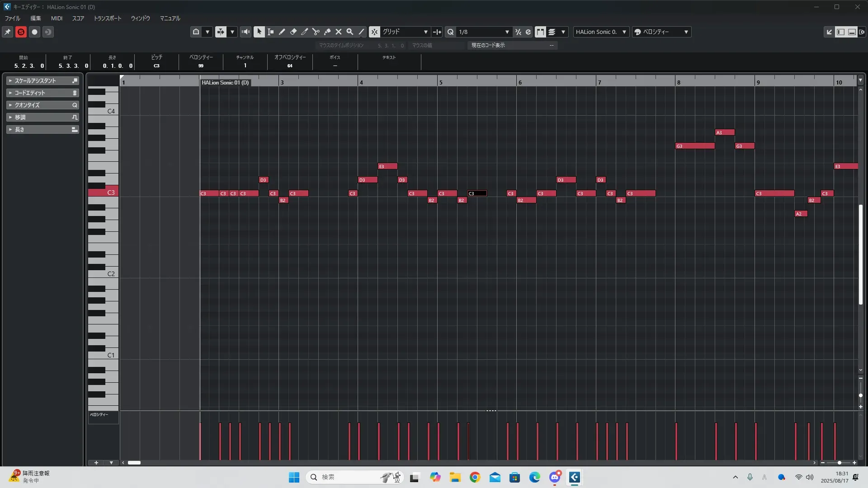Screen dimensions: 868x488
Task: Open the MIDI menu
Action: click(x=57, y=19)
